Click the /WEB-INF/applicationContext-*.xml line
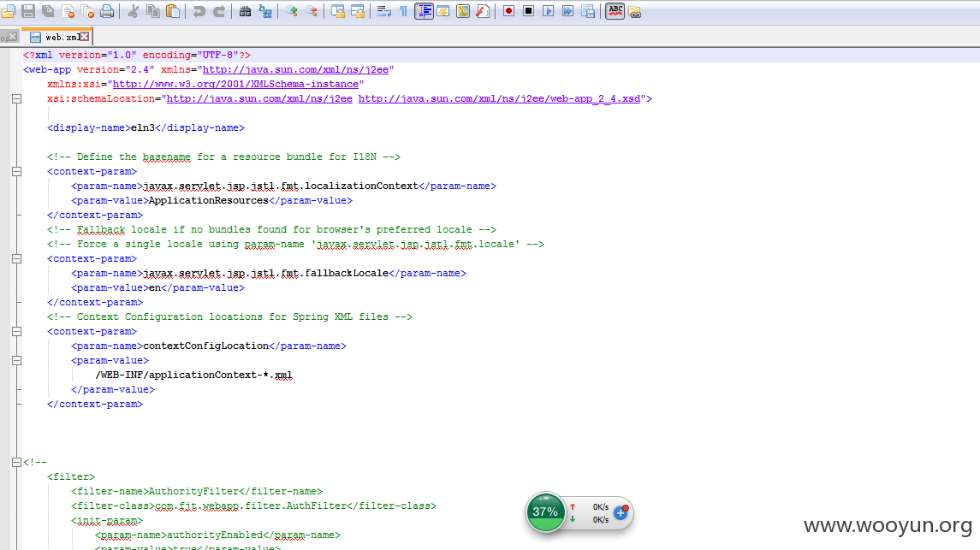 point(193,376)
